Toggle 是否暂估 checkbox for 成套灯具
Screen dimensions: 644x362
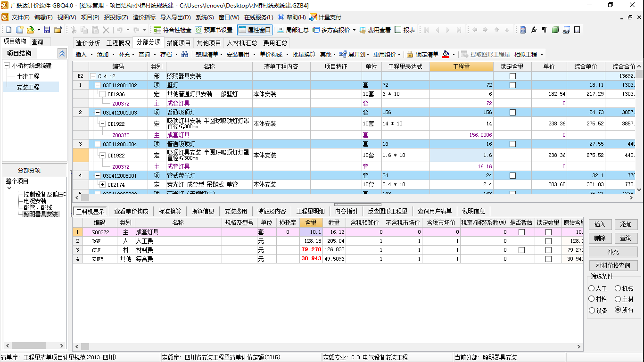point(521,232)
